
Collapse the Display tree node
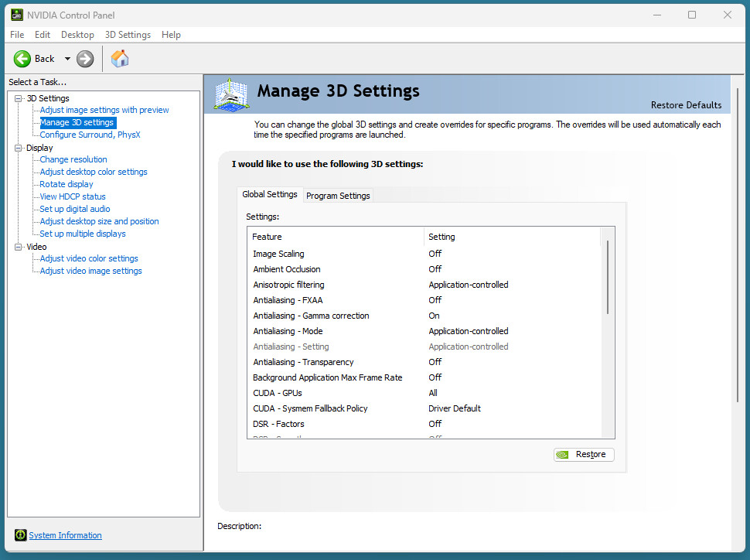(19, 148)
